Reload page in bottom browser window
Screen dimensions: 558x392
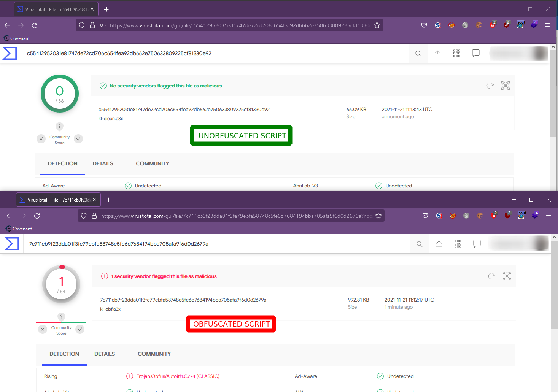click(x=37, y=216)
